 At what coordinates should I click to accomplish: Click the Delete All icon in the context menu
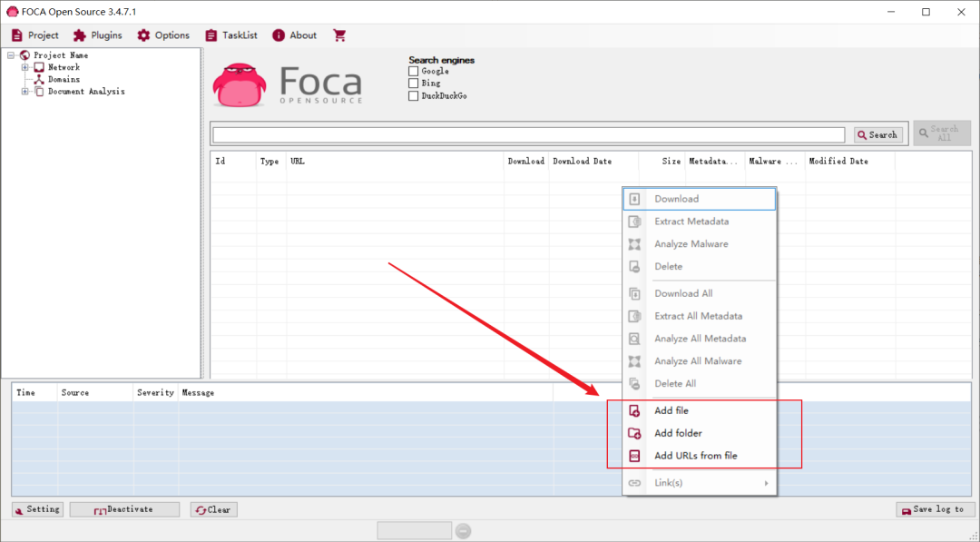click(634, 383)
